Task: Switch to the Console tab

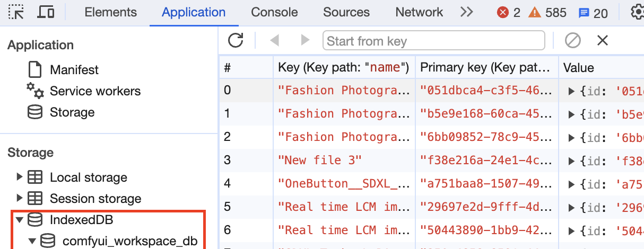Action: pyautogui.click(x=274, y=12)
